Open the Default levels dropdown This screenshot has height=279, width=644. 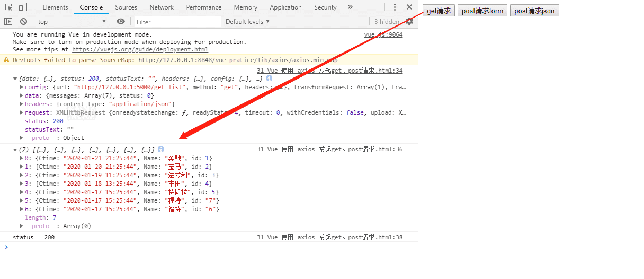click(x=247, y=22)
